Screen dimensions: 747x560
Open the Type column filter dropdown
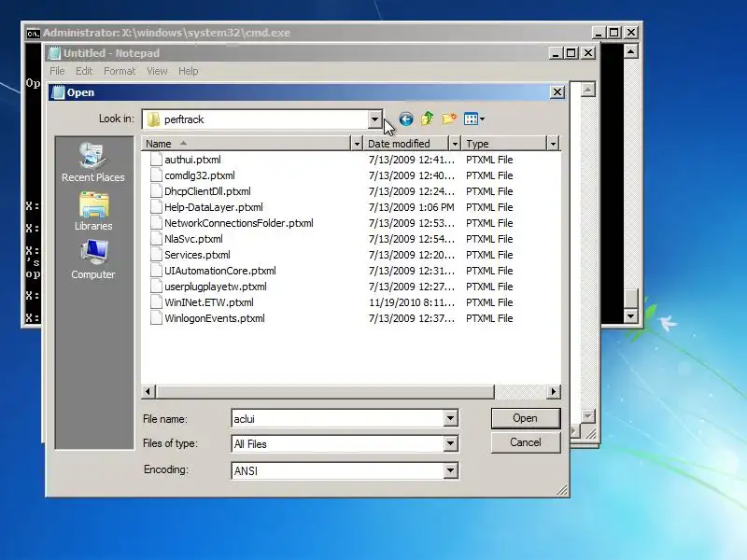553,144
